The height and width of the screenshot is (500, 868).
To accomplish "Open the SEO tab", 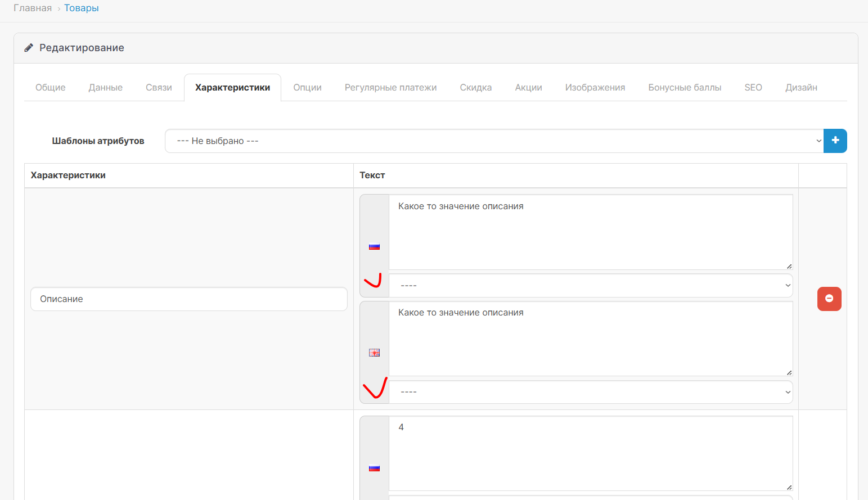I will [753, 88].
